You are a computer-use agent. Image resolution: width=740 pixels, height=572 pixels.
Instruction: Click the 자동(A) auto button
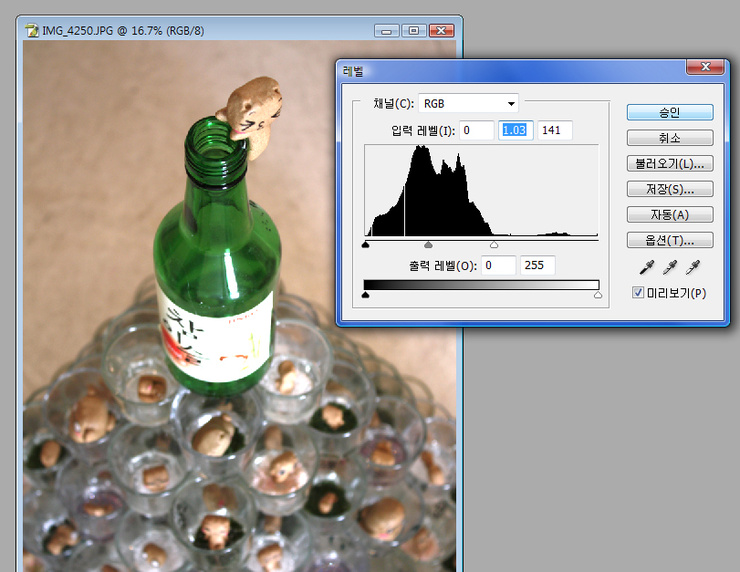[670, 215]
